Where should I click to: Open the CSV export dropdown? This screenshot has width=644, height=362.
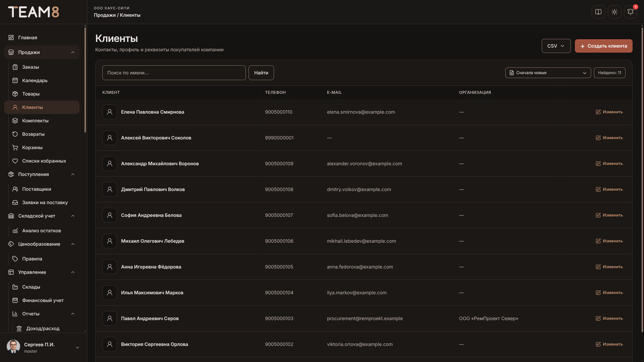(x=556, y=46)
